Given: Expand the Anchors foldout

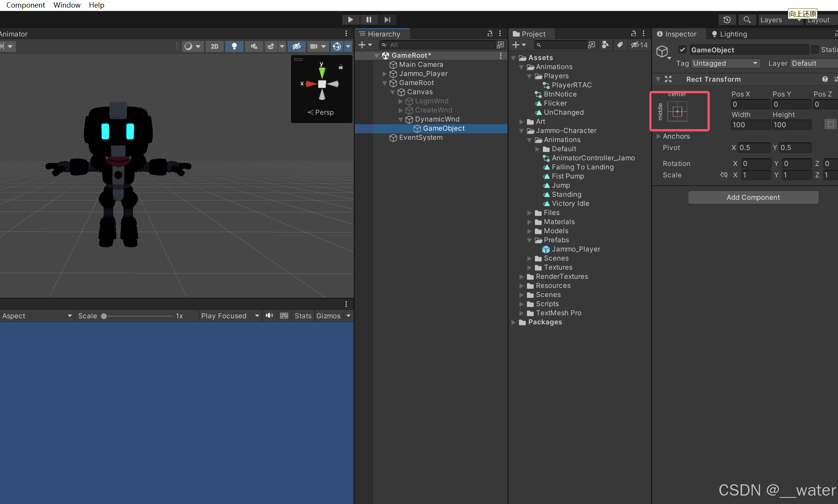Looking at the screenshot, I should coord(659,136).
